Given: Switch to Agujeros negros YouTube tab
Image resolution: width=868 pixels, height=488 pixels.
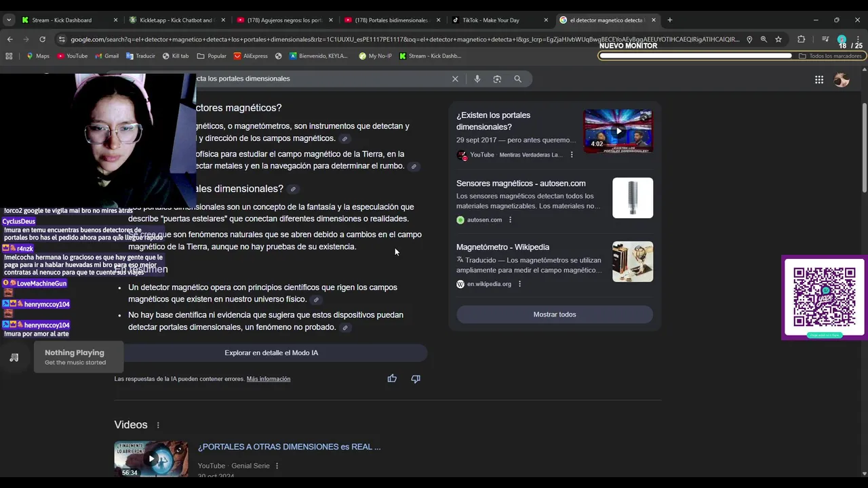Looking at the screenshot, I should [285, 20].
